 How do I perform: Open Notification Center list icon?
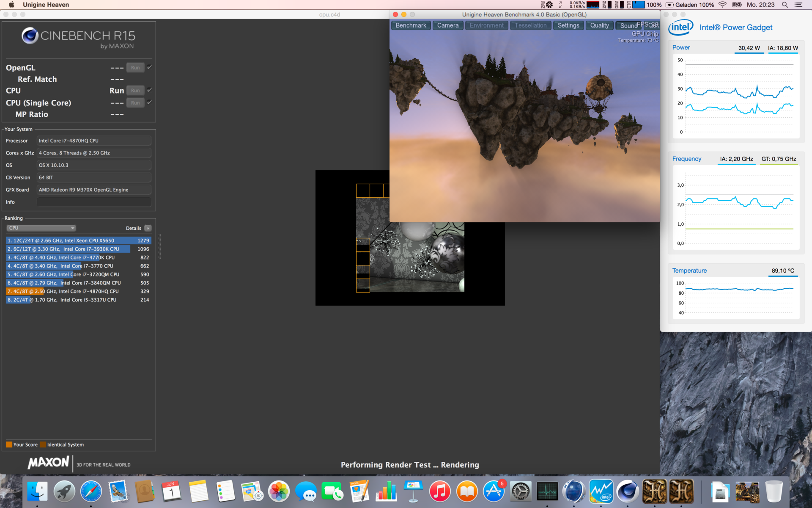click(798, 5)
